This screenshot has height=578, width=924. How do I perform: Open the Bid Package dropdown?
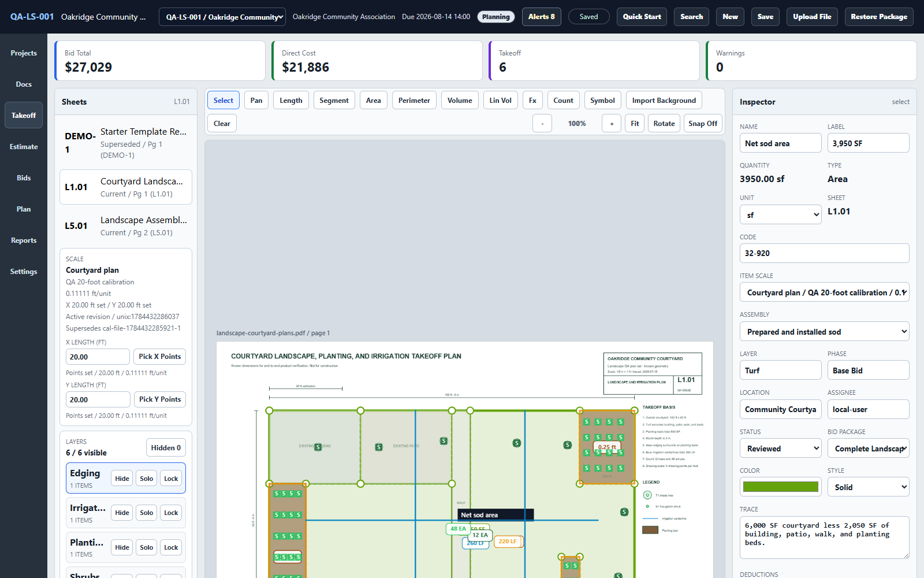[869, 449]
